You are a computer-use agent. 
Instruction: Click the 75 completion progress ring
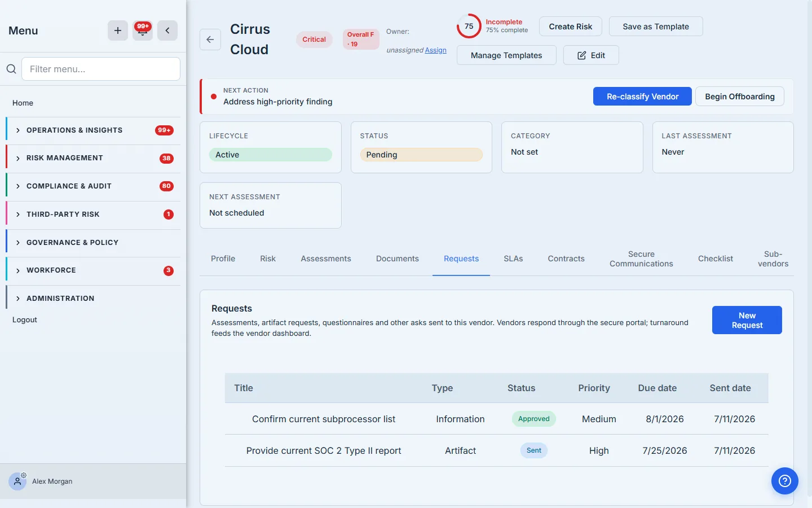click(x=469, y=26)
